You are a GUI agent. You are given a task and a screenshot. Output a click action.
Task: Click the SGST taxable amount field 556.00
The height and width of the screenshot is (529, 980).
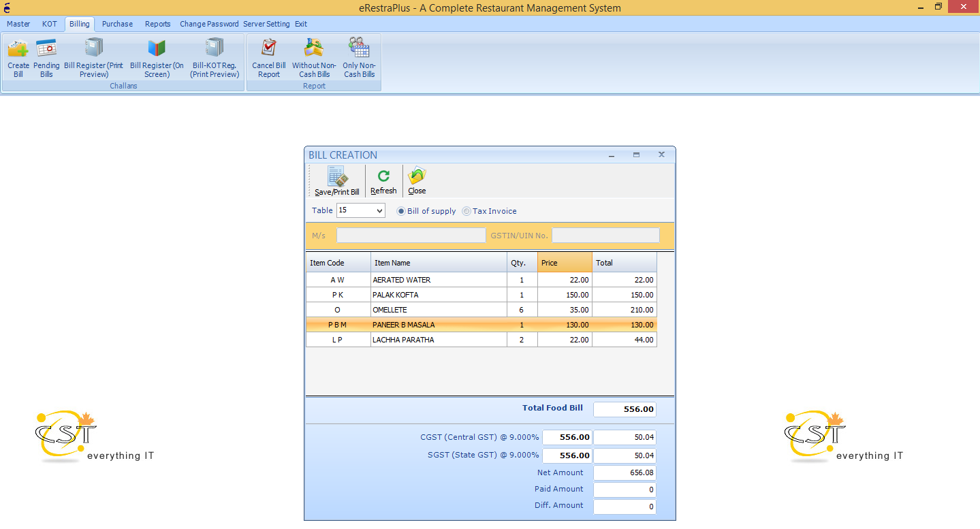pos(567,455)
